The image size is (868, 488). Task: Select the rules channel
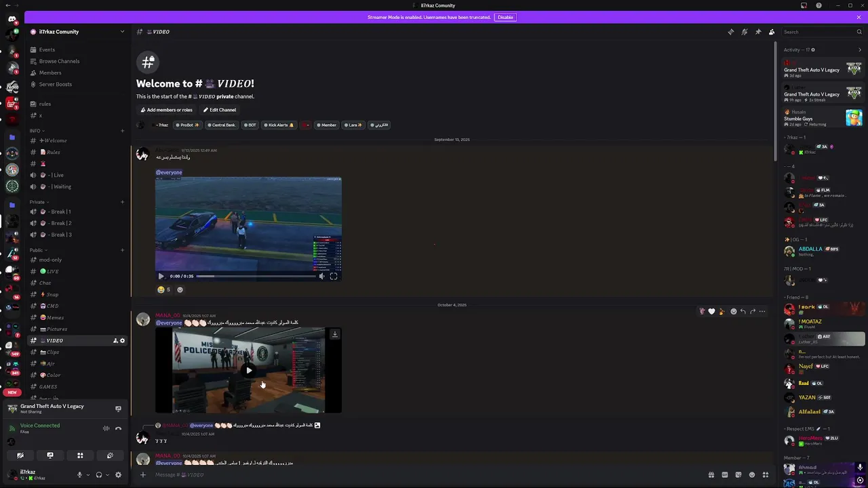click(x=77, y=104)
